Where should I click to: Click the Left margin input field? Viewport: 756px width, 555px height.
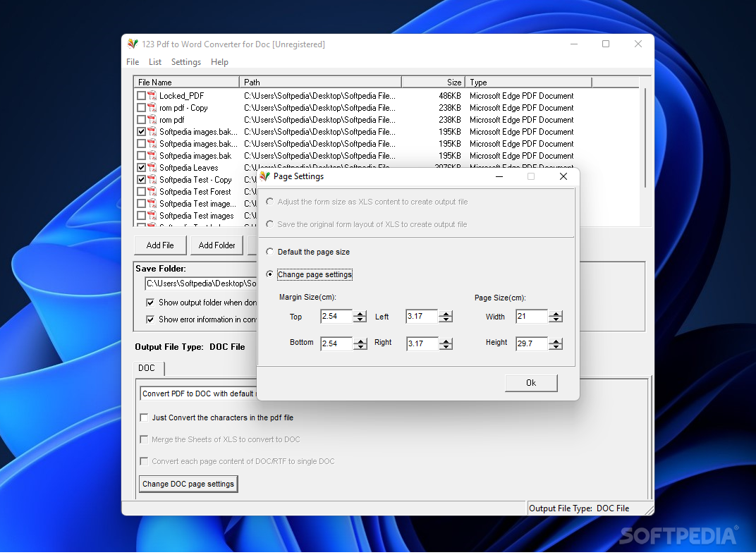(x=422, y=317)
